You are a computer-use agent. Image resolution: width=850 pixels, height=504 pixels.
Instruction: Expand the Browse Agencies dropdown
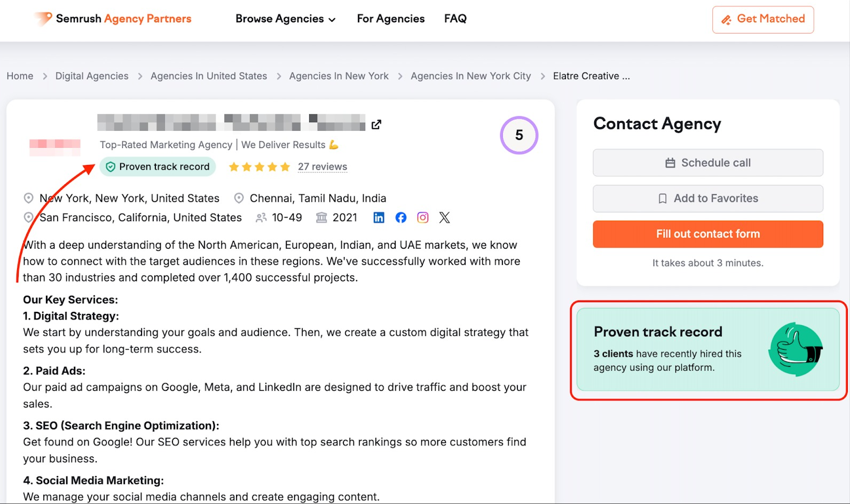click(286, 19)
